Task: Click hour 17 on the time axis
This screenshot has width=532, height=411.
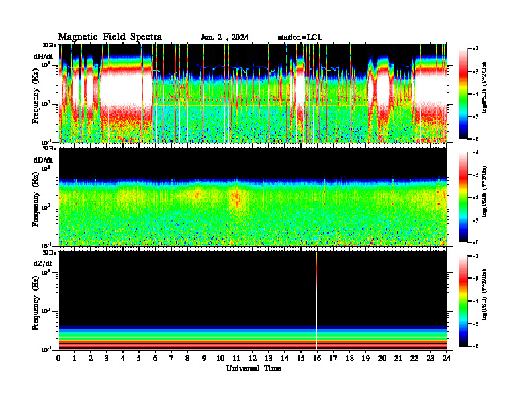Action: (x=333, y=358)
